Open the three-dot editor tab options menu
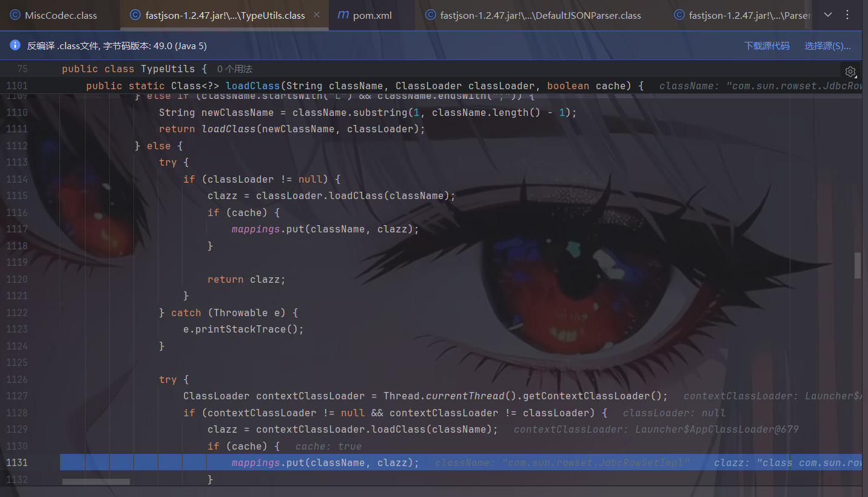The image size is (868, 497). tap(847, 15)
